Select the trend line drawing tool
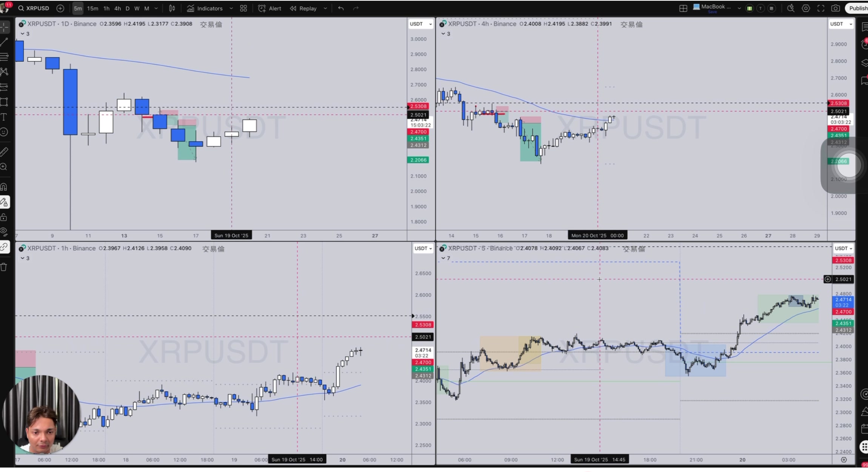The image size is (868, 472). click(5, 42)
